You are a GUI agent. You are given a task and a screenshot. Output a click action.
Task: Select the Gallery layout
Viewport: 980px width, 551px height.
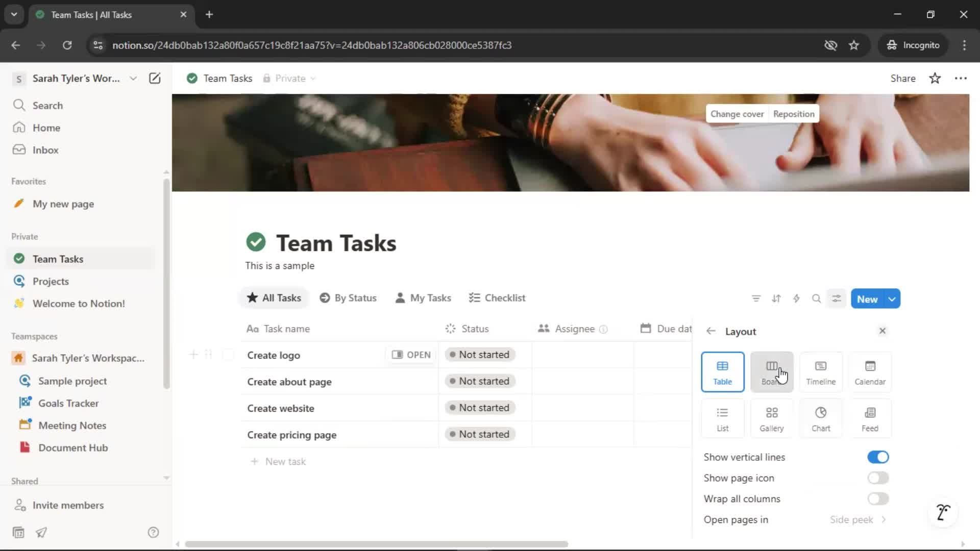click(772, 419)
